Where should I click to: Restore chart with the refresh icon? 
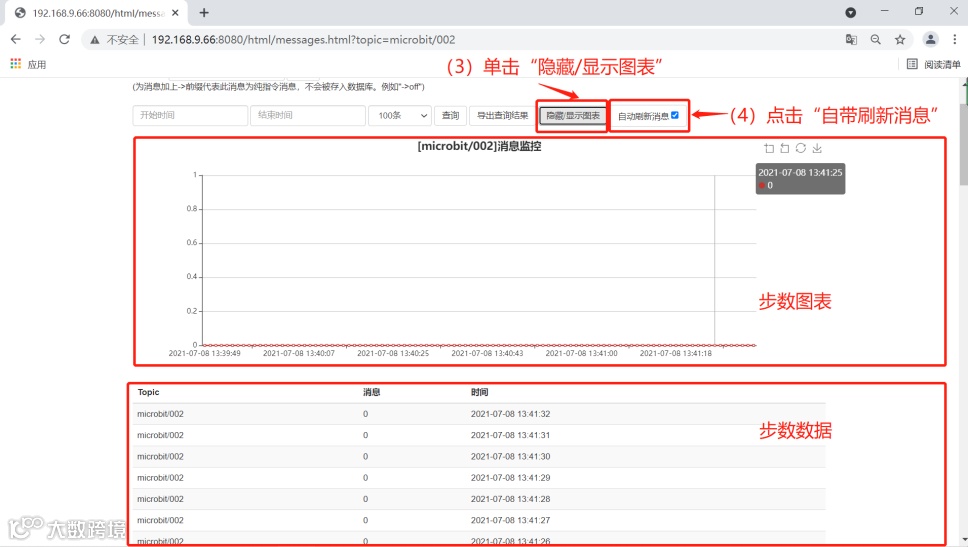point(801,148)
